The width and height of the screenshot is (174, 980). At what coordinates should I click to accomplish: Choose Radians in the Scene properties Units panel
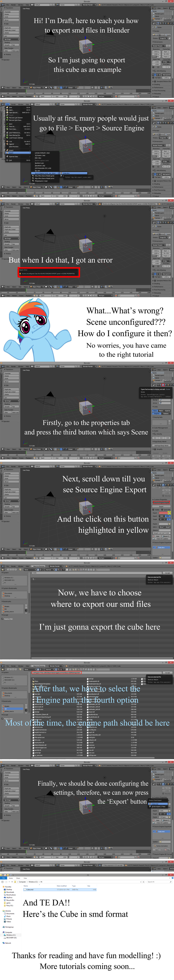(x=166, y=413)
